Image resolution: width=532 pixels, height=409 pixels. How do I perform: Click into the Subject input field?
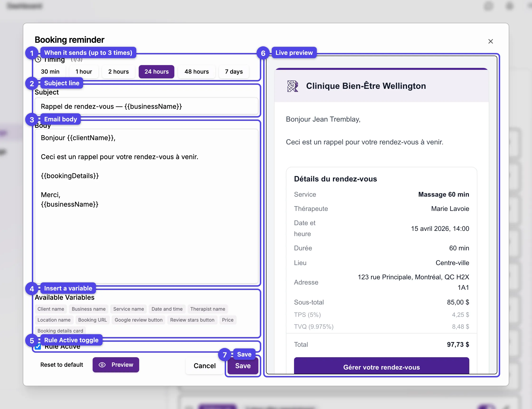(x=146, y=106)
